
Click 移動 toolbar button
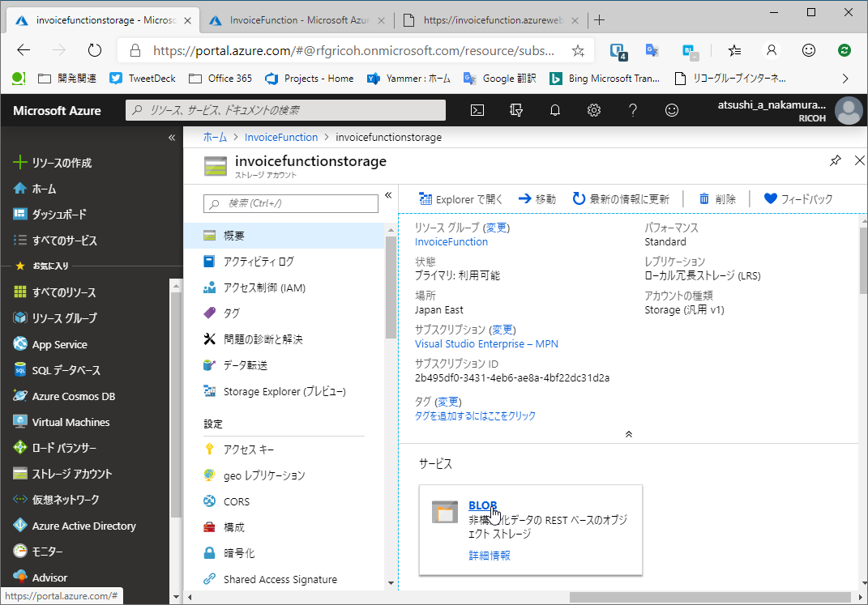click(x=537, y=199)
